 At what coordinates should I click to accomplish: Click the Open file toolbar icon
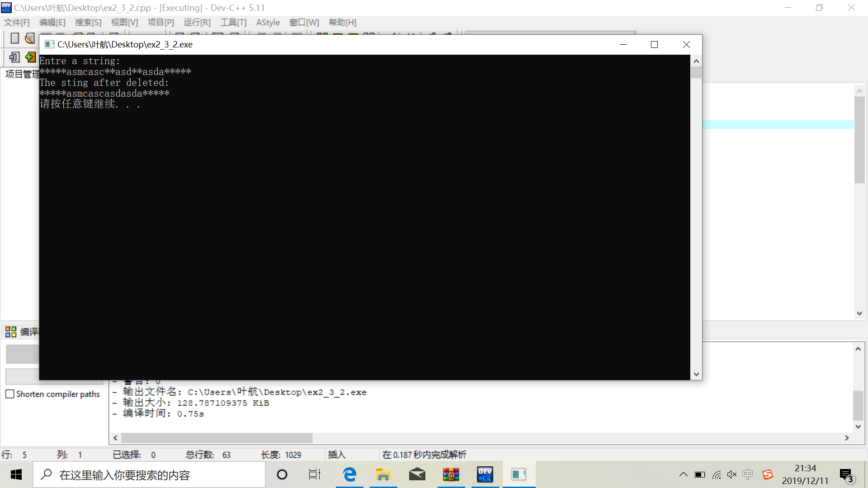pos(30,38)
